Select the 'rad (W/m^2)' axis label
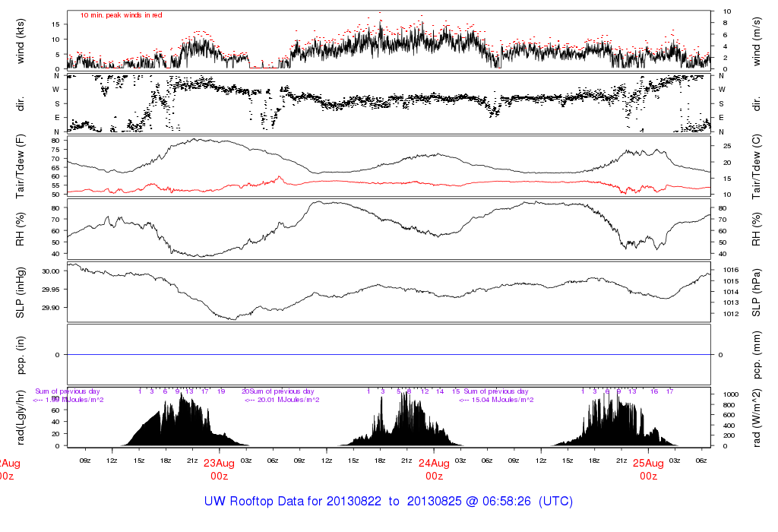 tap(756, 417)
